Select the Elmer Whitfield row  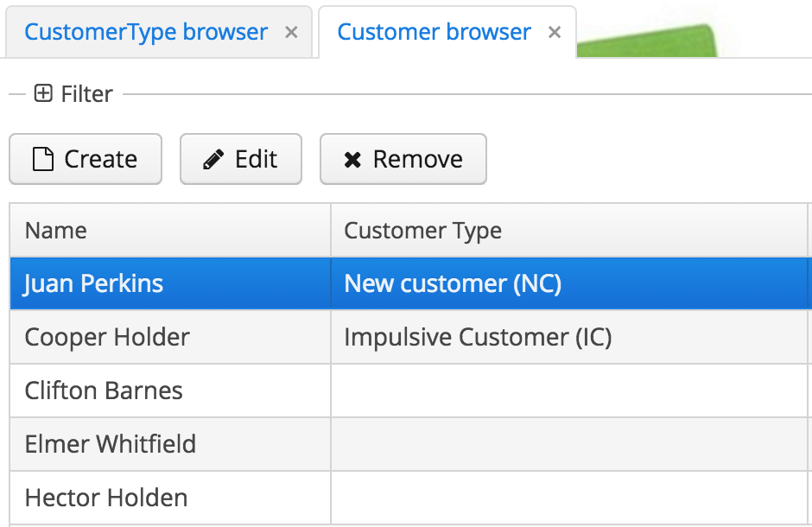click(410, 444)
